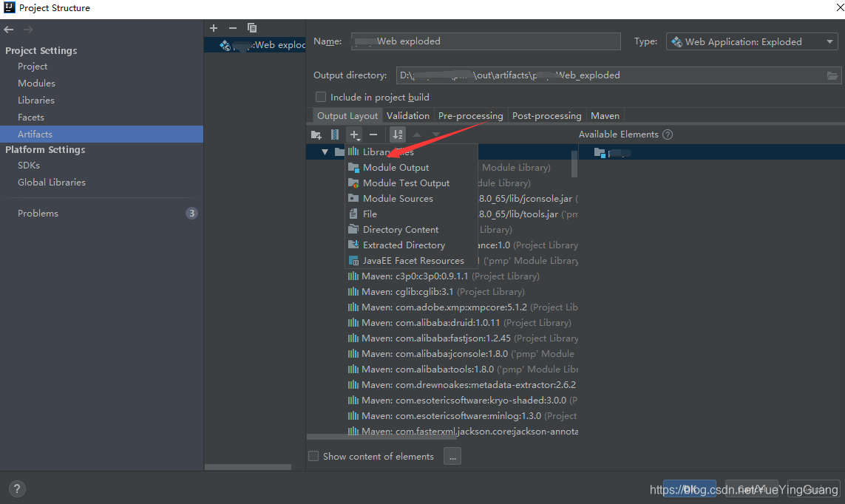The image size is (845, 504).
Task: Collapse the output root tree node
Action: [x=325, y=152]
